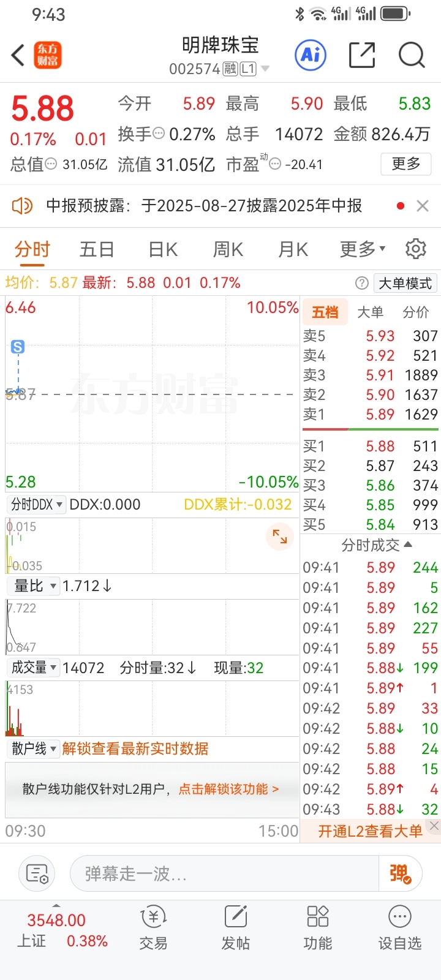Open the 分时DDX indicator dropdown

pyautogui.click(x=37, y=505)
